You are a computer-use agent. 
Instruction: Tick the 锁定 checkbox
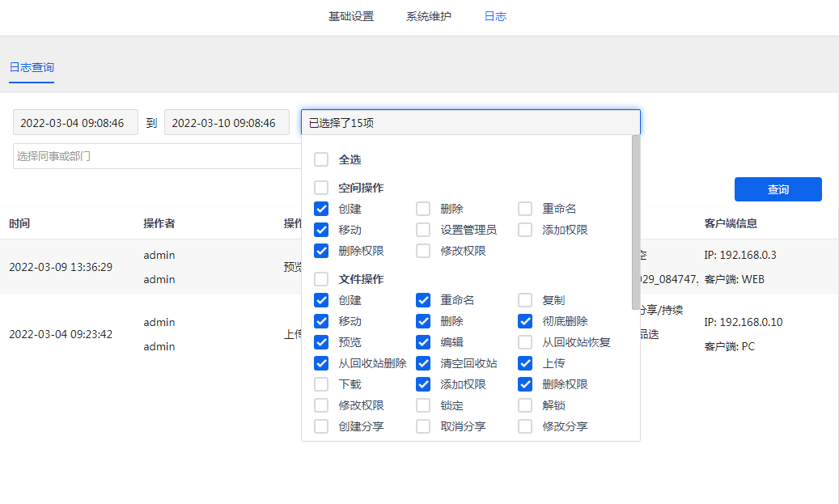tap(423, 405)
